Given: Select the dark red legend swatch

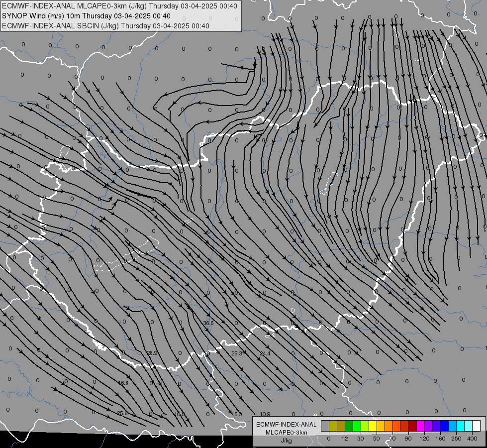Looking at the screenshot, I should point(413,426).
